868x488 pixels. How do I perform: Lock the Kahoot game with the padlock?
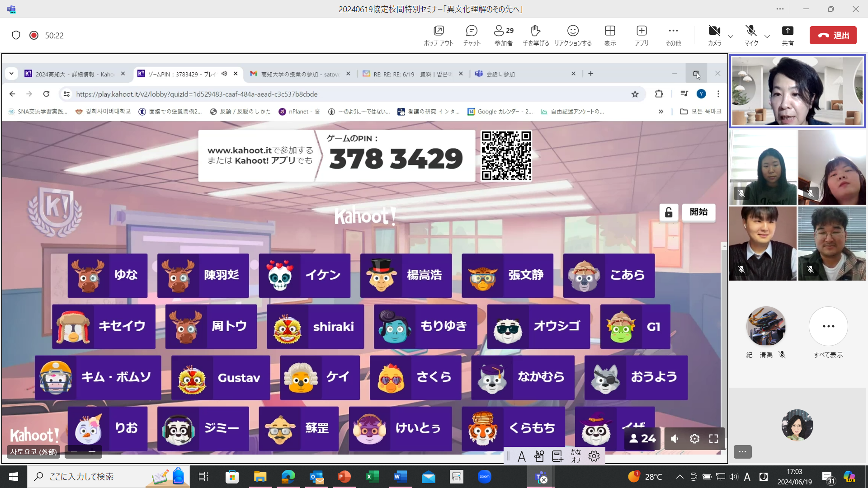[x=669, y=212]
